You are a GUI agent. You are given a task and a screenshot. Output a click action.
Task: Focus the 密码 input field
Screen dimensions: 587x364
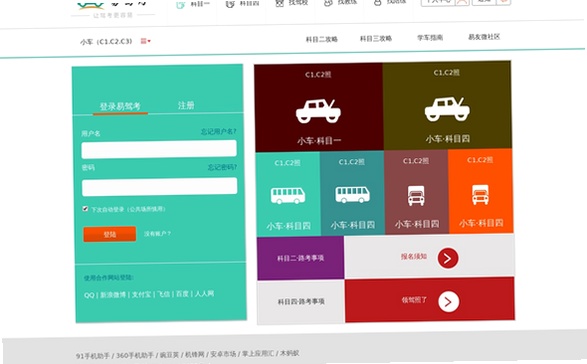159,187
